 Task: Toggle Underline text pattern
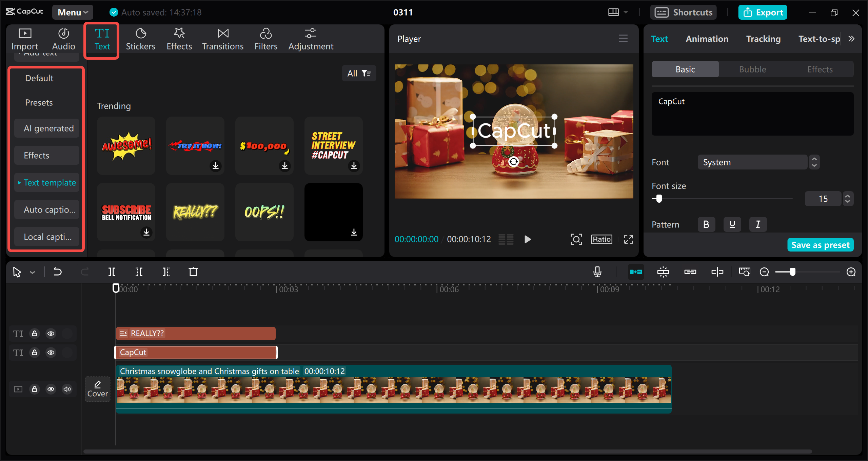732,224
